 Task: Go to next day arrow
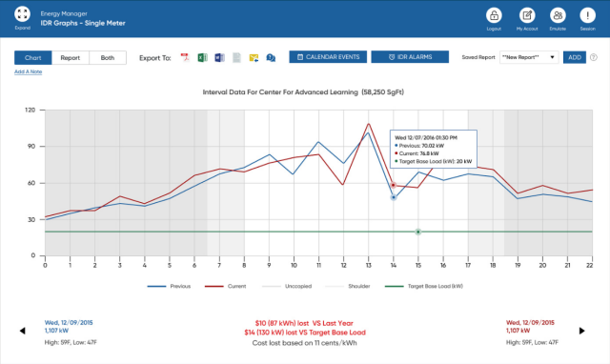coord(582,331)
